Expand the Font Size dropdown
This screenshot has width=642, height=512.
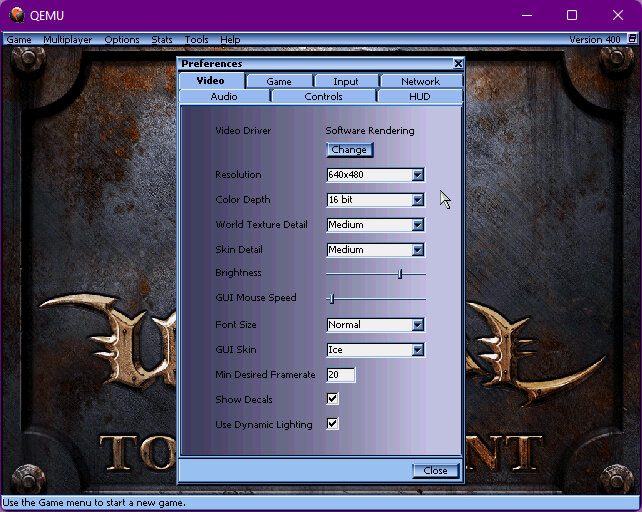pos(417,325)
